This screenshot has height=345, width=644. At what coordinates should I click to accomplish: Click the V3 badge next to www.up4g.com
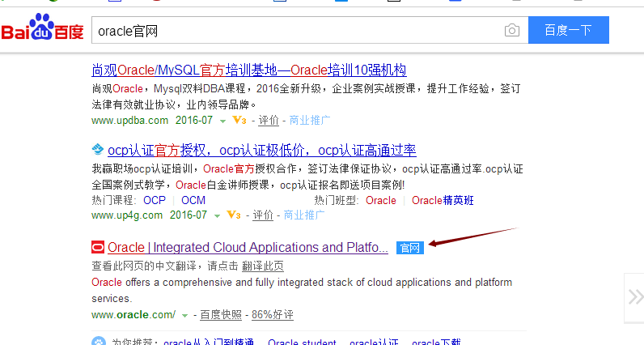tap(234, 215)
